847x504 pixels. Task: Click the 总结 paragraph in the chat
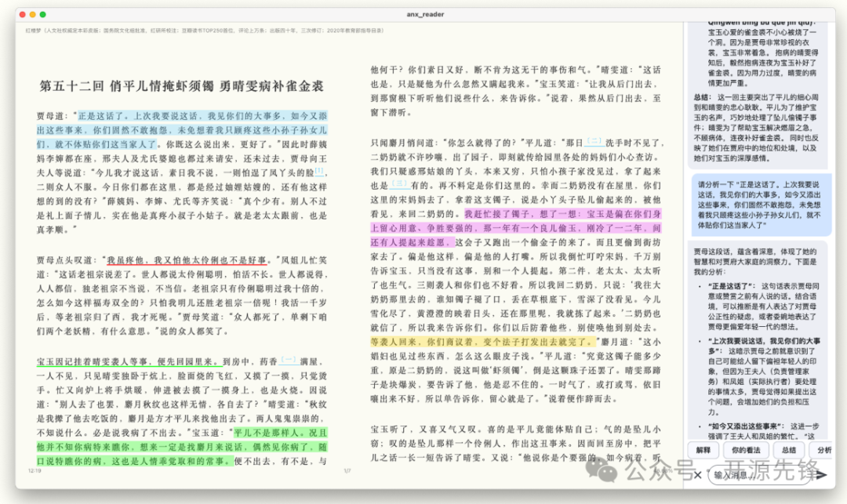click(x=756, y=128)
